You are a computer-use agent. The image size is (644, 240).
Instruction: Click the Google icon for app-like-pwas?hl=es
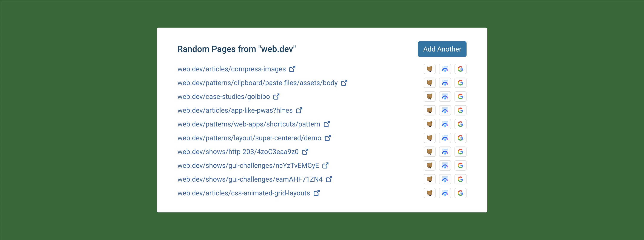(461, 110)
